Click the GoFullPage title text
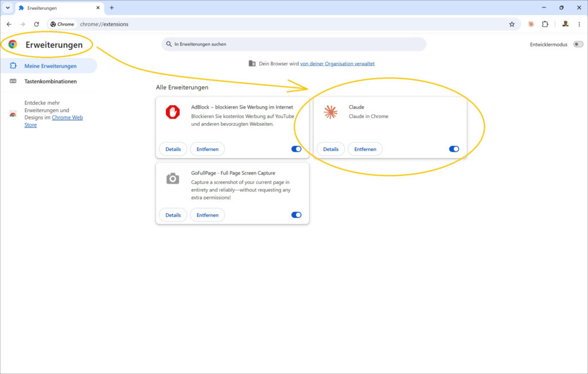The image size is (588, 374). pyautogui.click(x=233, y=173)
